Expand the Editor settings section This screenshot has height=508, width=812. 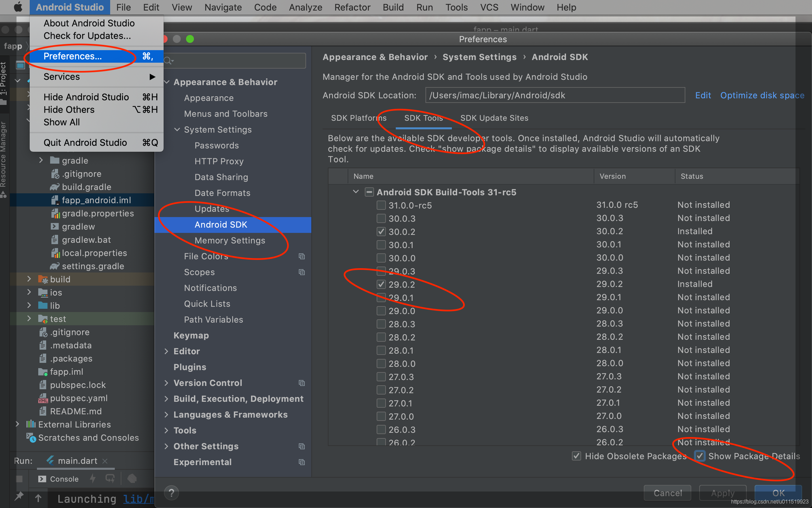167,351
